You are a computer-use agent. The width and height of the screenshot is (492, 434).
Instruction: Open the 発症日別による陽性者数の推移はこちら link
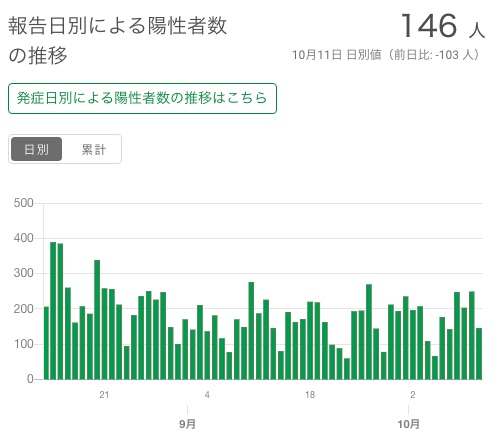(142, 98)
